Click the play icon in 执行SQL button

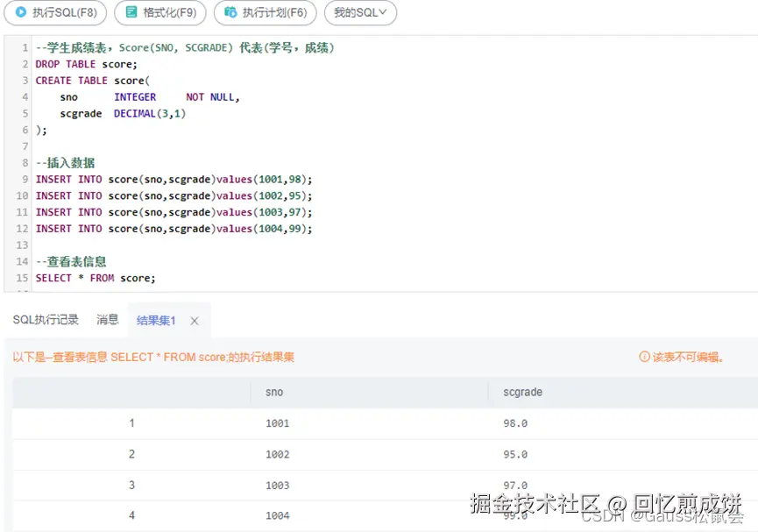21,12
